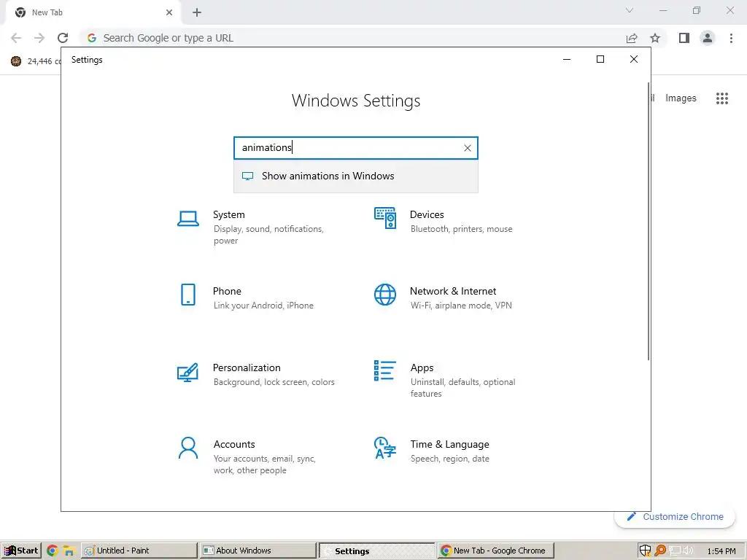Open the Network & Internet globe icon

coord(385,295)
